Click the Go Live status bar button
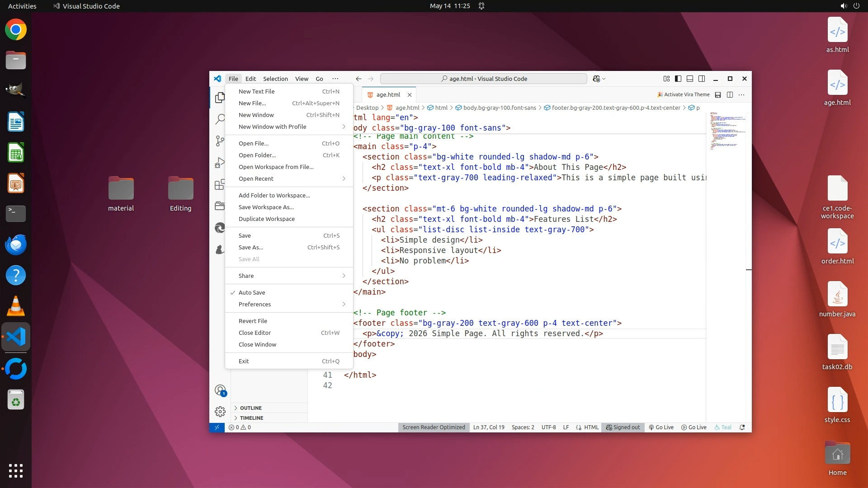 point(661,427)
